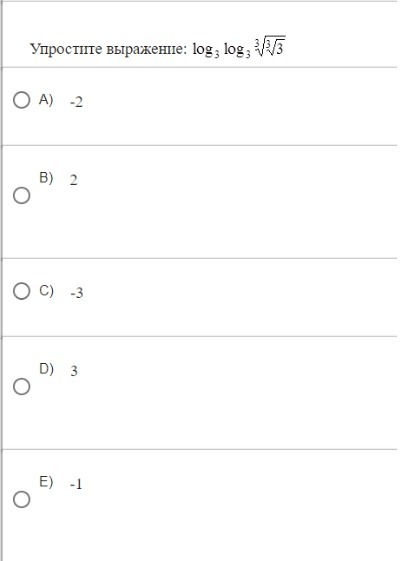
Task: Click the nested cube root of 3
Action: [270, 46]
